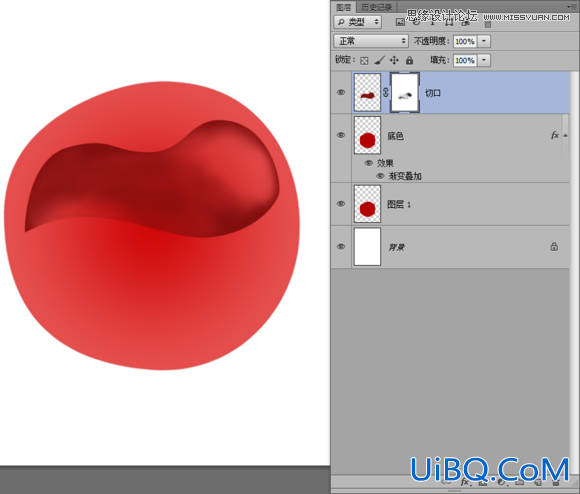Click the fx icon on 底色 layer
Image resolution: width=580 pixels, height=494 pixels.
coord(555,135)
